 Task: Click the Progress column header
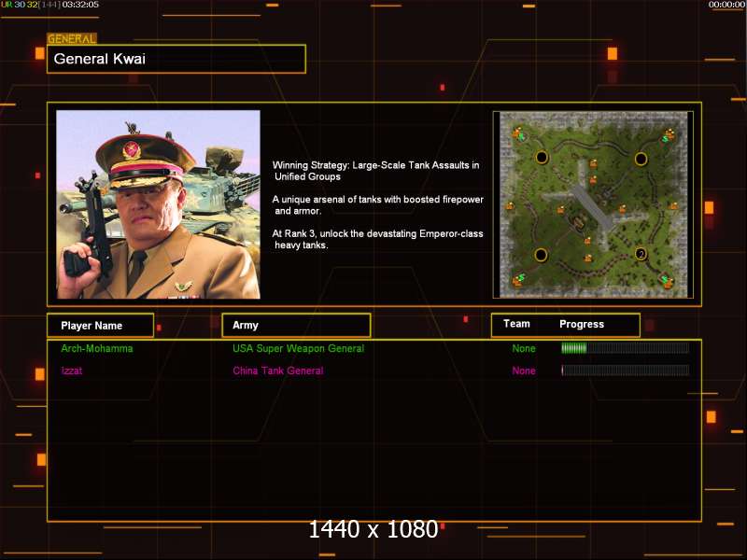point(582,324)
